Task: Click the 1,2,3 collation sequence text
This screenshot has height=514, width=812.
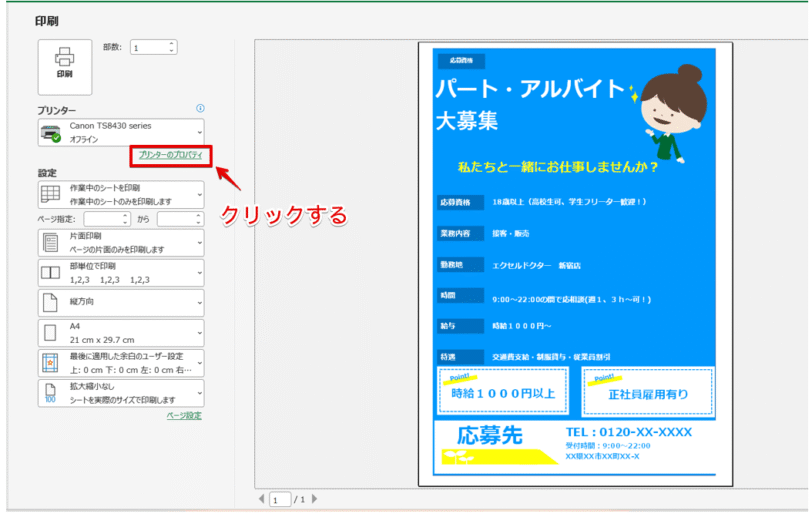Action: [x=110, y=280]
